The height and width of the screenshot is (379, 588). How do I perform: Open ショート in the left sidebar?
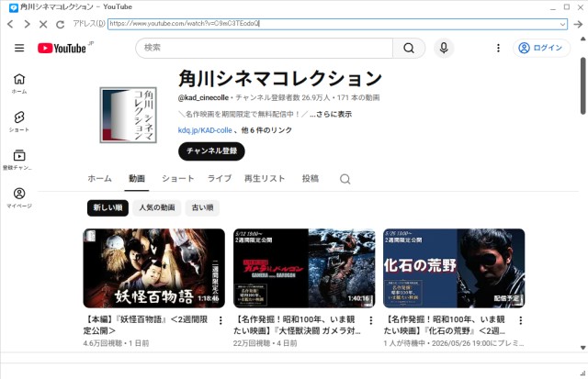pyautogui.click(x=19, y=121)
